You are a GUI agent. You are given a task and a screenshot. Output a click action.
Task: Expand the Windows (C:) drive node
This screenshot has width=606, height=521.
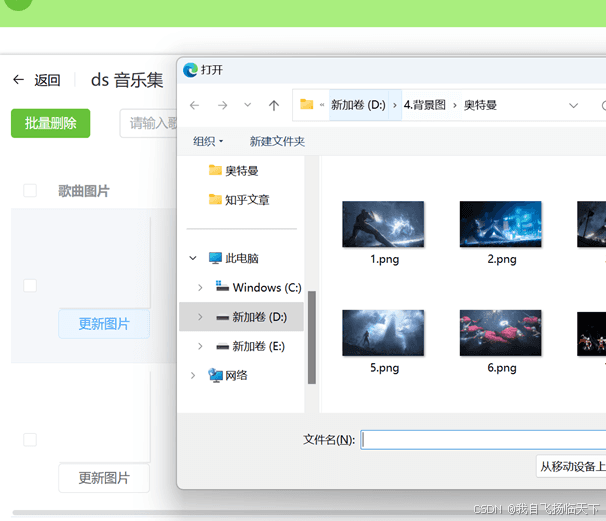pos(200,288)
